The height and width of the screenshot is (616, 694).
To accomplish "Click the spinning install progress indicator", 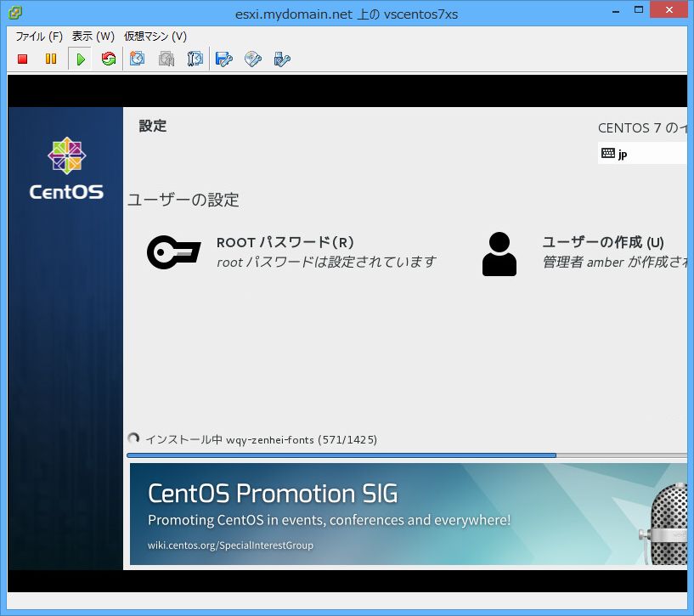I will coord(133,438).
